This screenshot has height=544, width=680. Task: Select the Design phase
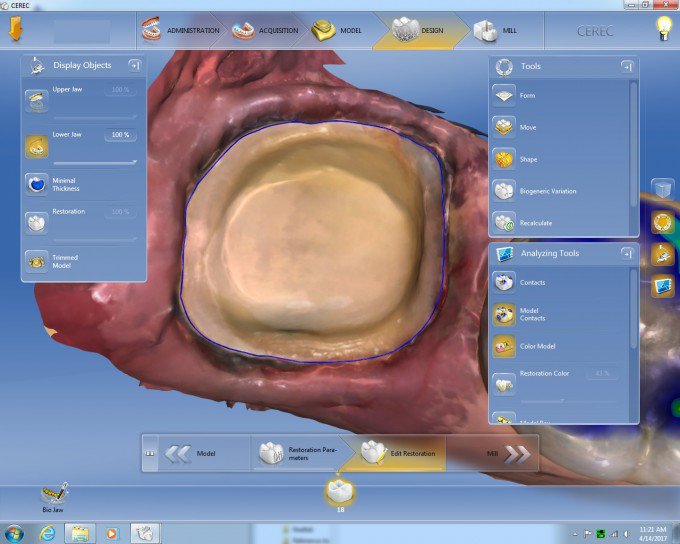(x=418, y=30)
